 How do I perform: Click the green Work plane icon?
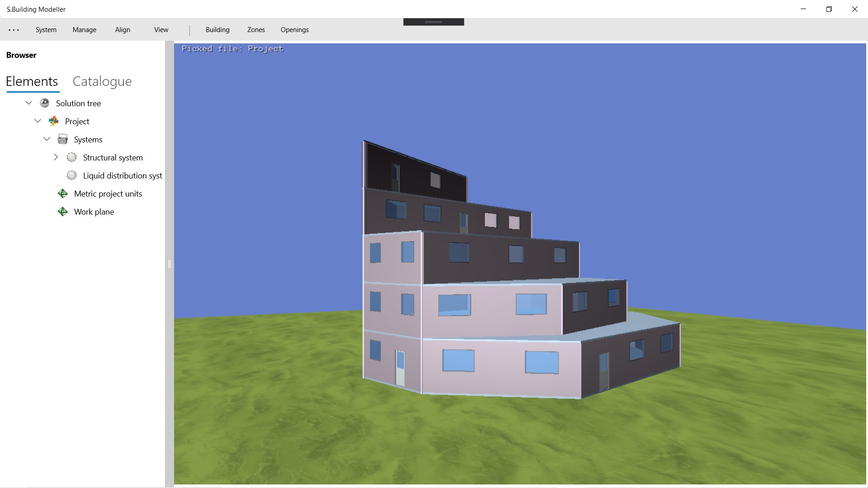coord(62,211)
